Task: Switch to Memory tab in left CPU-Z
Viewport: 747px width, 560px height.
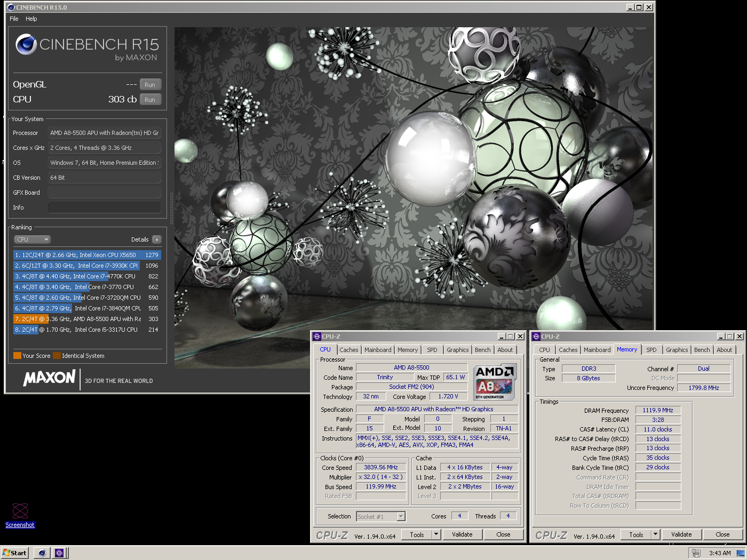Action: [408, 350]
